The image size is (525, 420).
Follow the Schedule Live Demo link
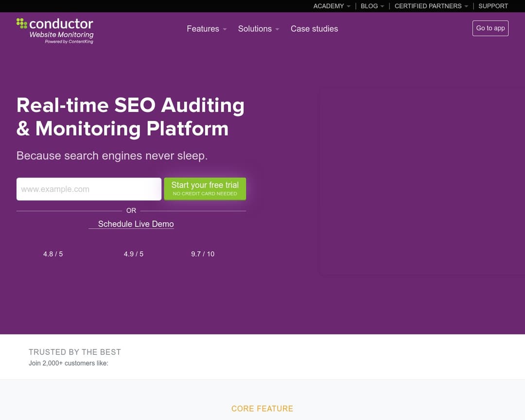tap(136, 224)
